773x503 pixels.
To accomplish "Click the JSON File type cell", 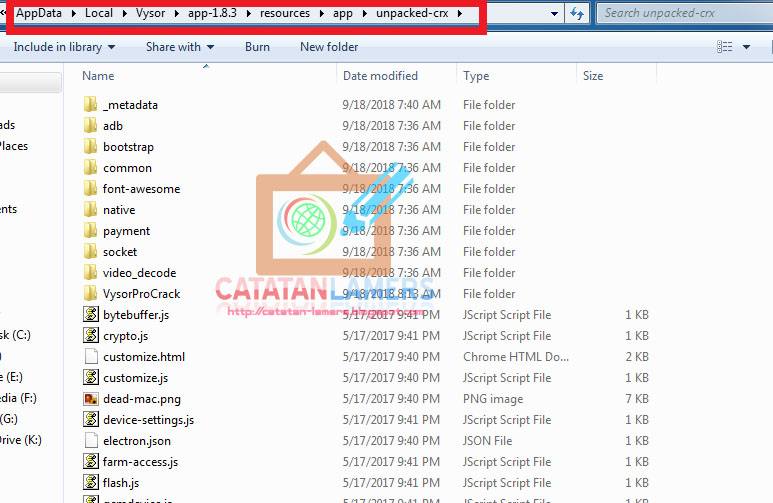I will 488,441.
